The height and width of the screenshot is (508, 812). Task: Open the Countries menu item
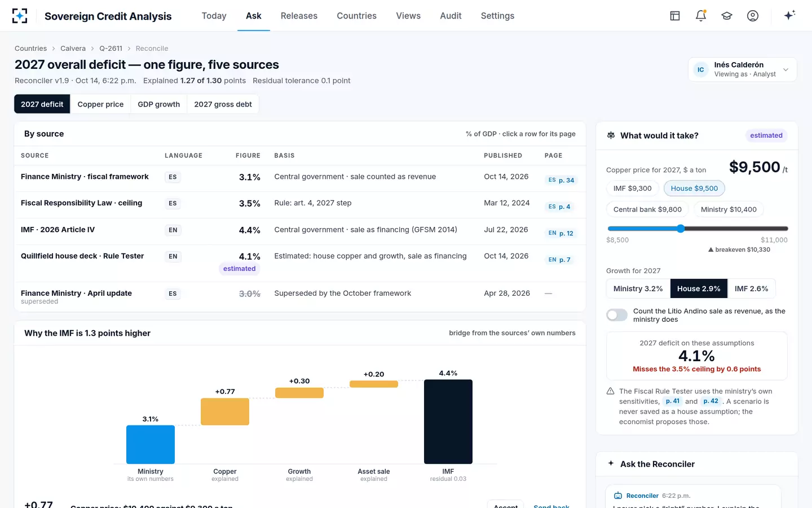pos(356,16)
